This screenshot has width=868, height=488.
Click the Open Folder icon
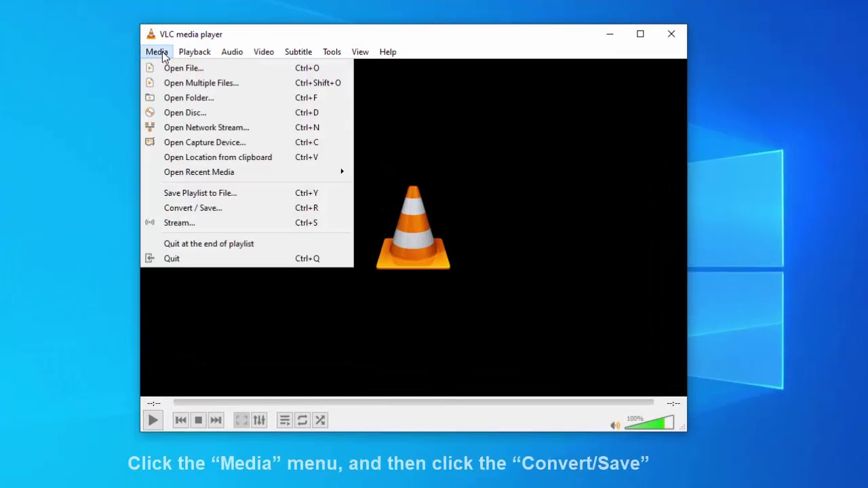(x=150, y=98)
